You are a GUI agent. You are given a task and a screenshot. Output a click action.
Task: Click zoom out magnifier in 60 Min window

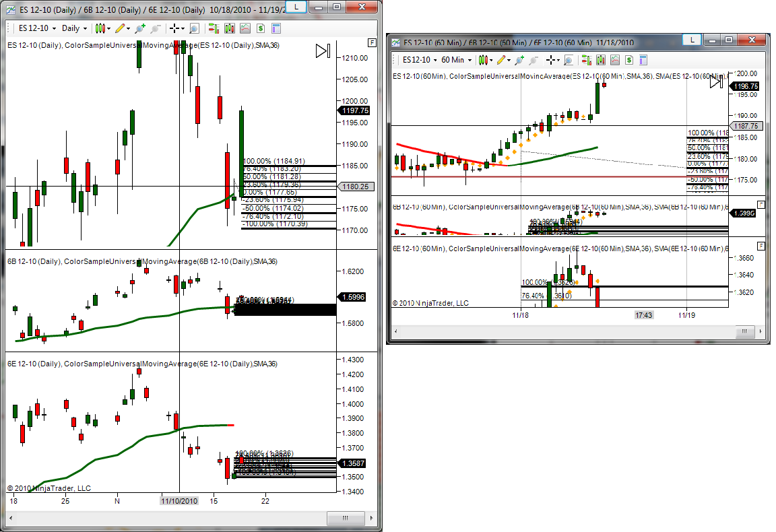pyautogui.click(x=533, y=60)
